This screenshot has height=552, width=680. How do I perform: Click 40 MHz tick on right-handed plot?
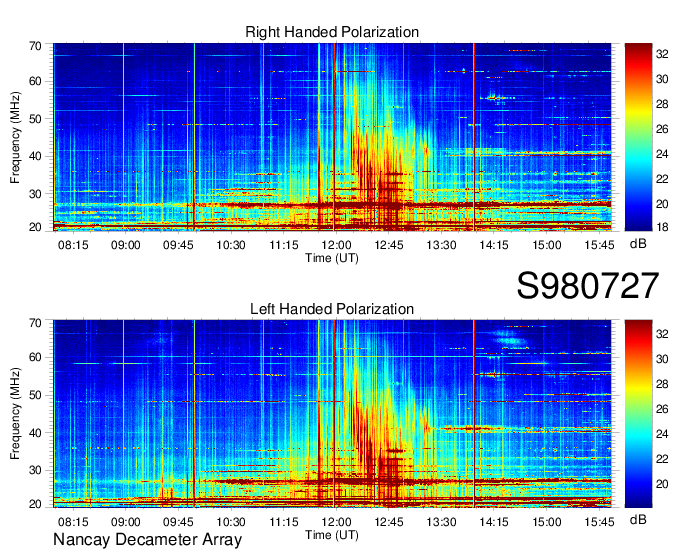coord(36,156)
